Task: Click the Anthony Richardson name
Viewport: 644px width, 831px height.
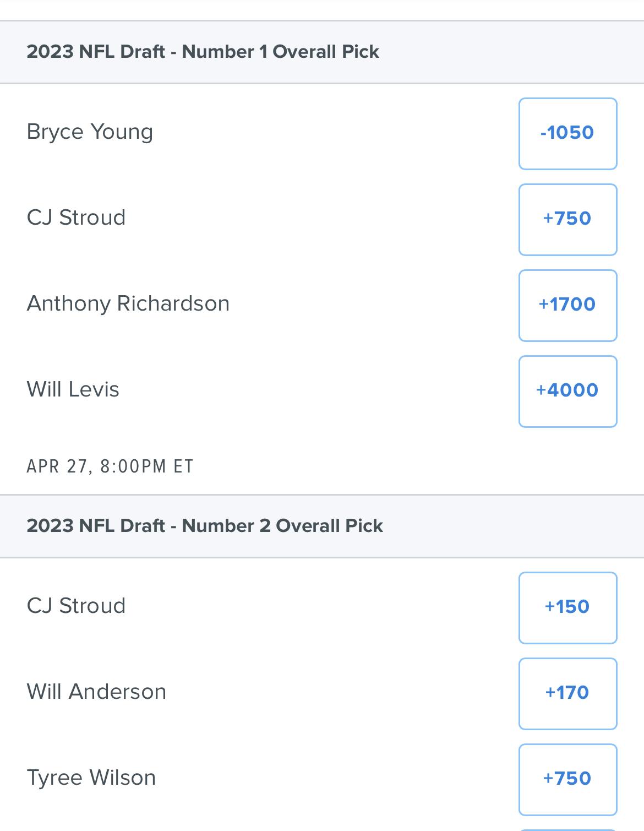Action: click(x=128, y=304)
